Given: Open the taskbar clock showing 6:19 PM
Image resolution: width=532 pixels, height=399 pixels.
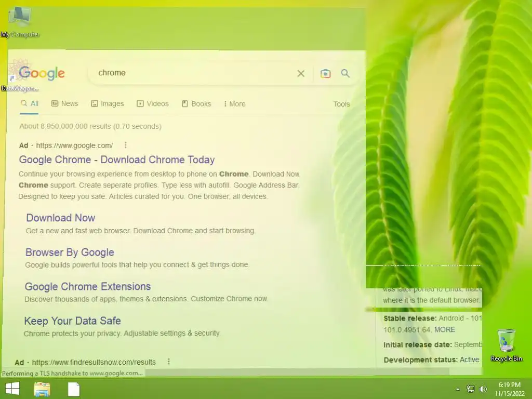Looking at the screenshot, I should coord(509,389).
